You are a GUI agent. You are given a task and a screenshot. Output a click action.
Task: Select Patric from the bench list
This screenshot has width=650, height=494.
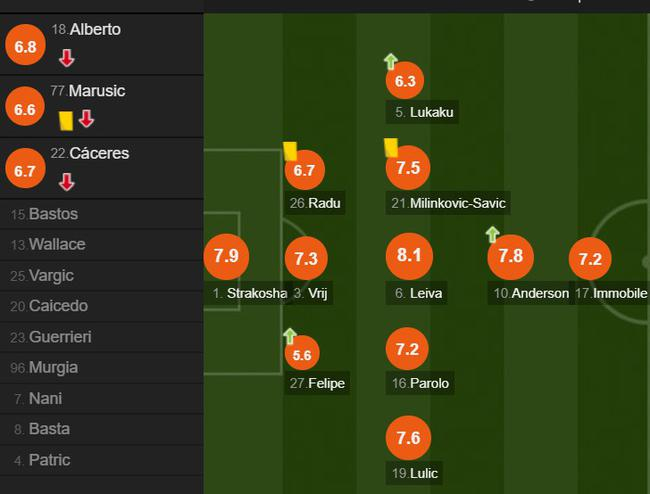pos(50,461)
